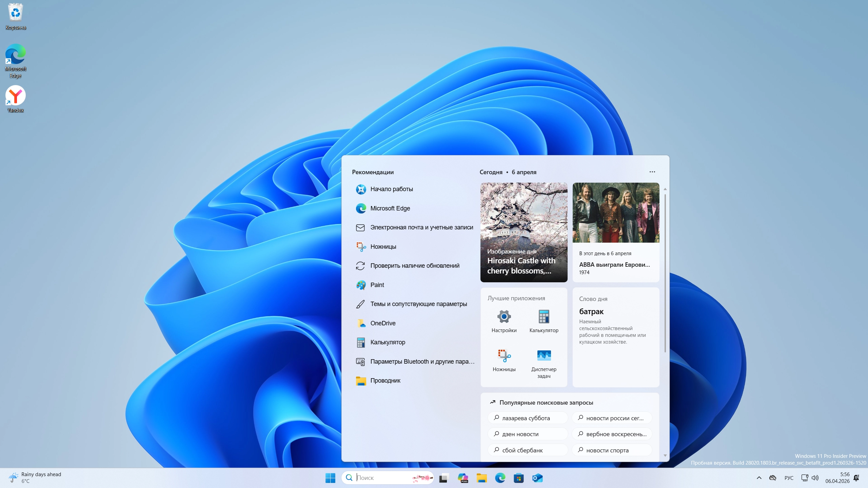Switch input language via РУС indicator
This screenshot has height=488, width=868.
pos(789,478)
